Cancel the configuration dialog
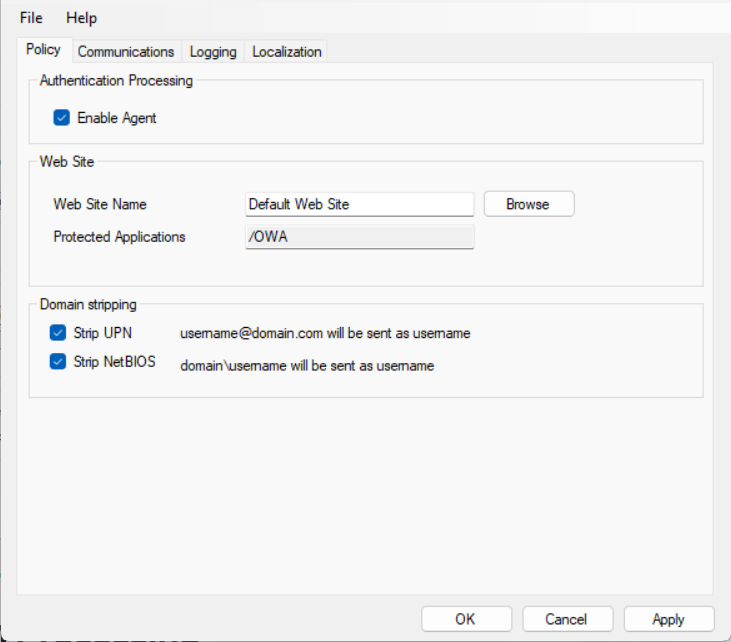 pyautogui.click(x=567, y=619)
